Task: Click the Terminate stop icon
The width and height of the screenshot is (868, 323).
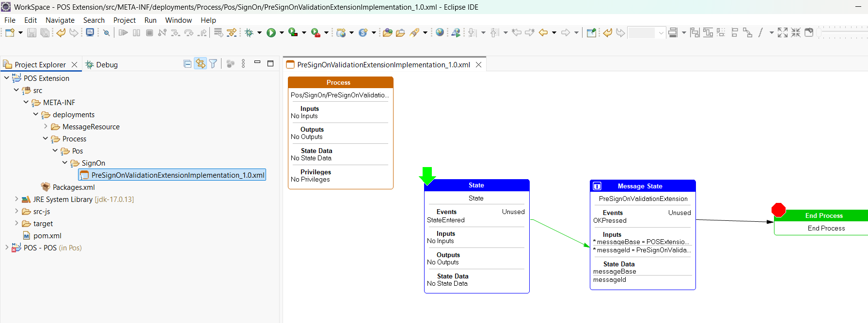Action: tap(149, 32)
